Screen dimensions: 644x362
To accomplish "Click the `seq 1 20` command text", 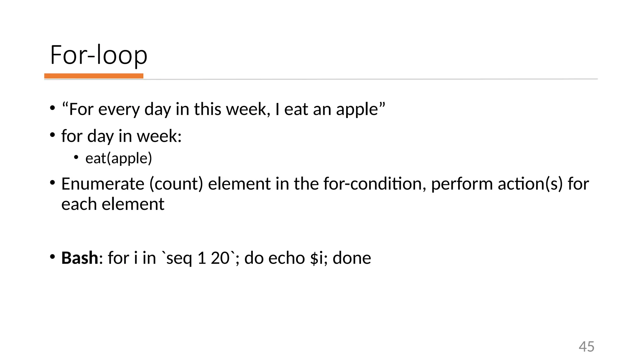I will pos(198,258).
